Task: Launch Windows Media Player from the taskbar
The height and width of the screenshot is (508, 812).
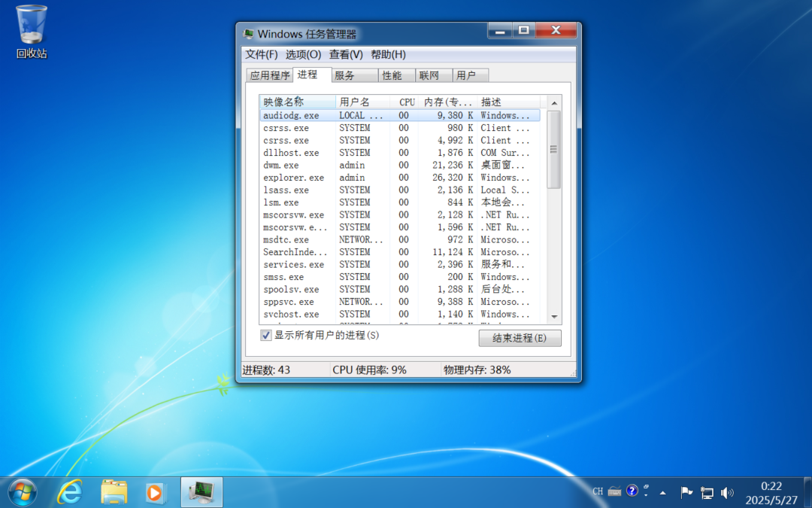Action: 155,491
